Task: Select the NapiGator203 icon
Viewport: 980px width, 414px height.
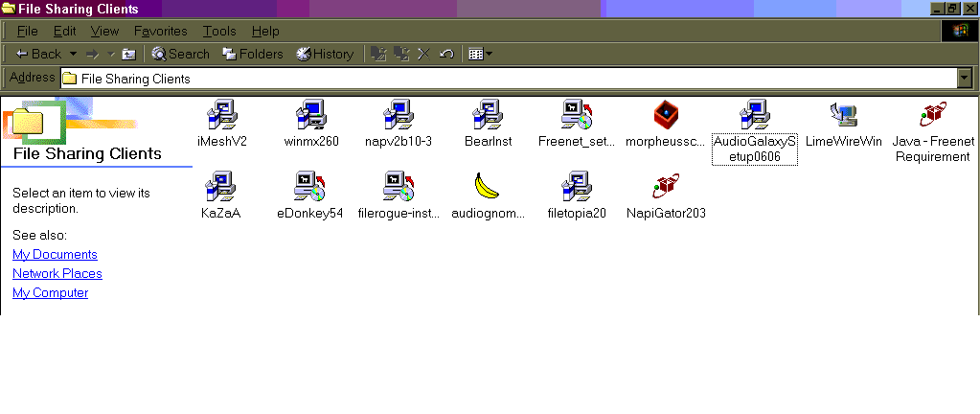Action: (666, 186)
